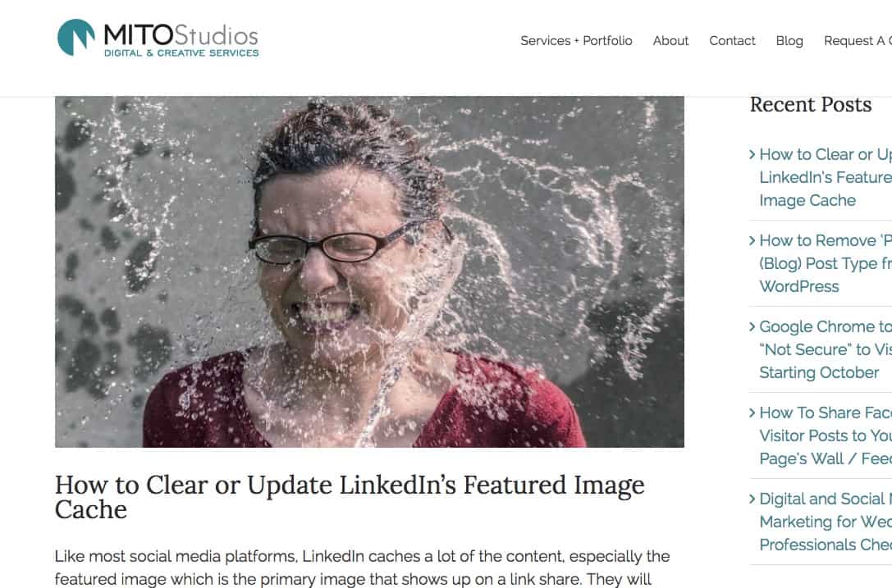The height and width of the screenshot is (588, 892).
Task: Click chevron beside How to Remove post
Action: (x=752, y=240)
